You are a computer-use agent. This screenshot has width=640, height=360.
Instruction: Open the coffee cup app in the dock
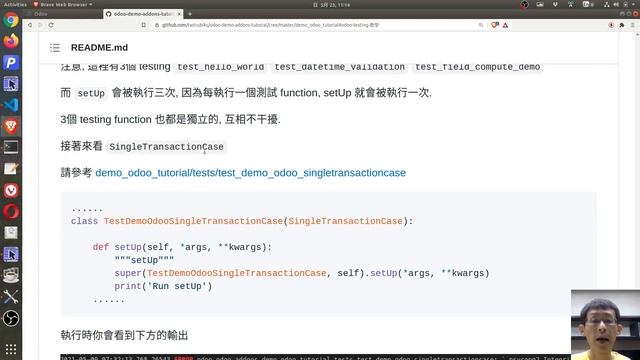coord(11,276)
